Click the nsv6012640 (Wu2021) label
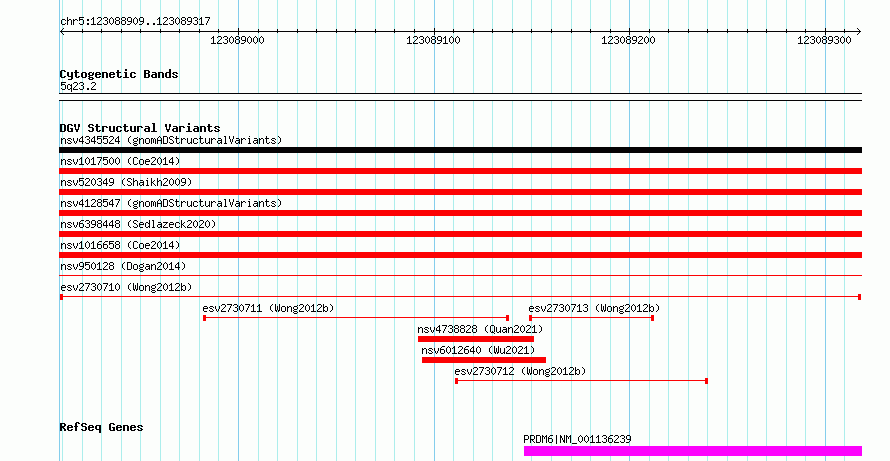 [x=478, y=350]
